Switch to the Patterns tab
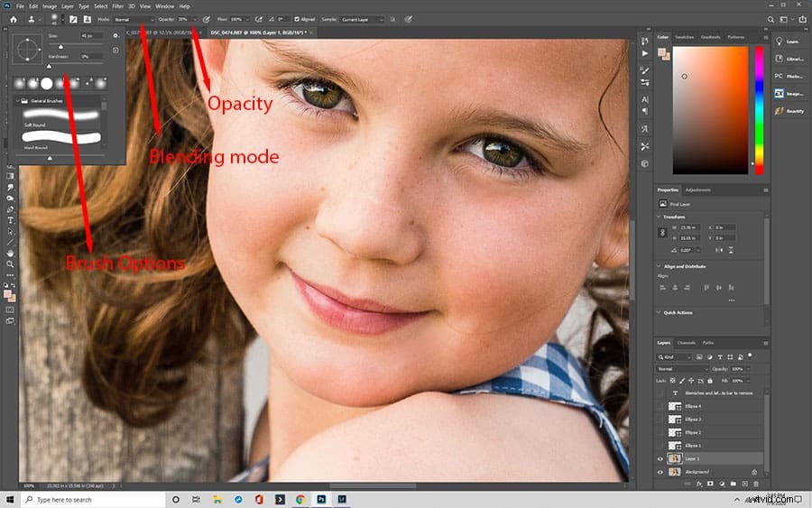812x508 pixels. [736, 37]
